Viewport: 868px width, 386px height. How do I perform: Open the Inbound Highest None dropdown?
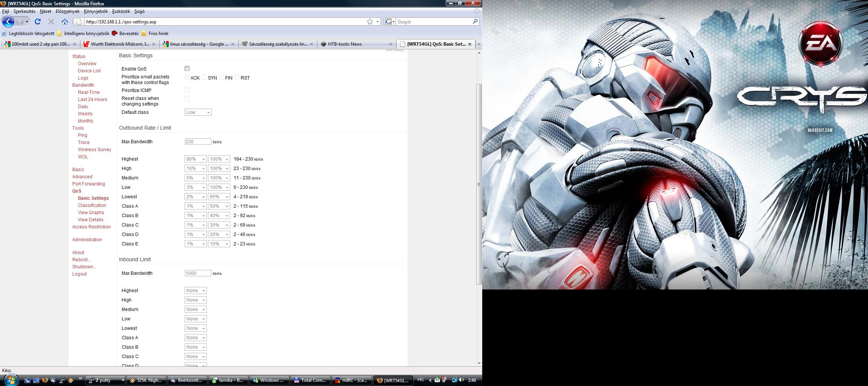195,291
